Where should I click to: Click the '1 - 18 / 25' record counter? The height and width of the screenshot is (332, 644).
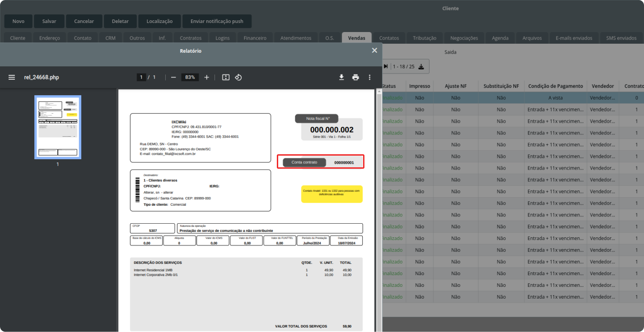(x=404, y=66)
